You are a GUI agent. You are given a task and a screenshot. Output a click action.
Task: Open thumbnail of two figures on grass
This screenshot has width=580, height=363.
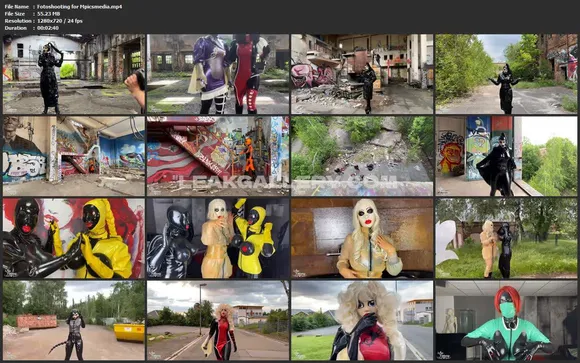click(506, 238)
